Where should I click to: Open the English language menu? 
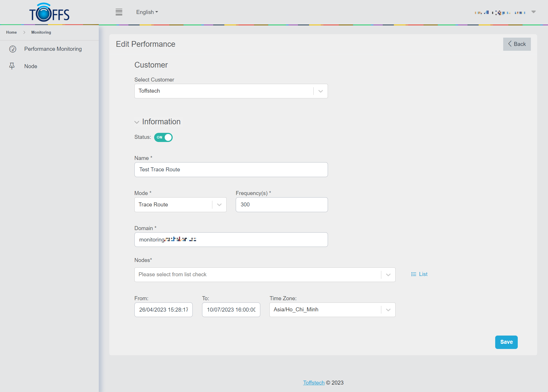pos(147,12)
